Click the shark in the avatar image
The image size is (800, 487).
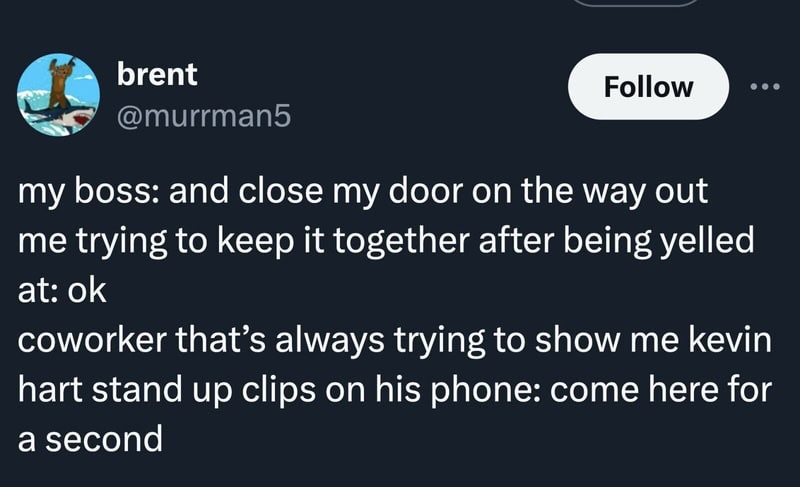tap(62, 115)
